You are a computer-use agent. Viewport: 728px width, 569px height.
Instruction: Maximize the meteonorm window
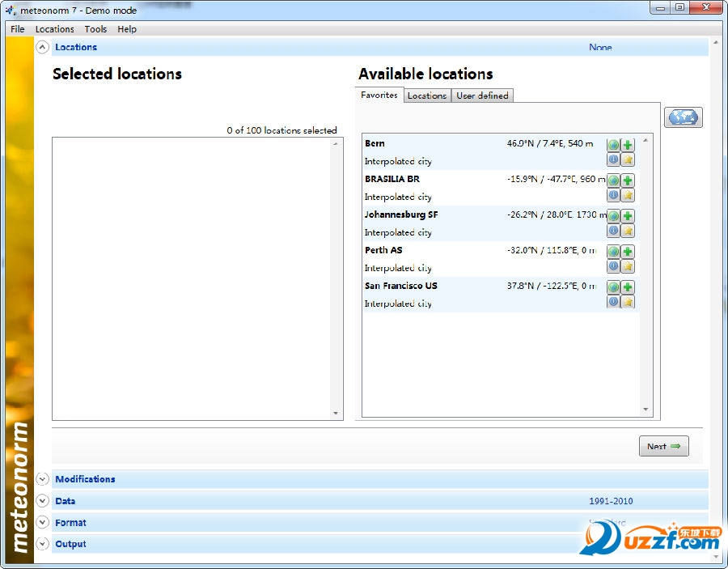click(x=679, y=7)
